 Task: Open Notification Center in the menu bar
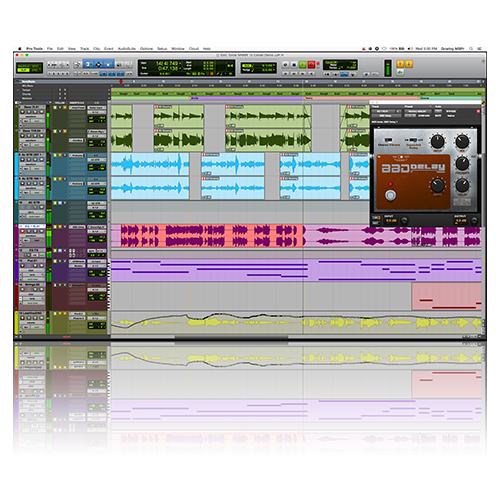point(480,49)
